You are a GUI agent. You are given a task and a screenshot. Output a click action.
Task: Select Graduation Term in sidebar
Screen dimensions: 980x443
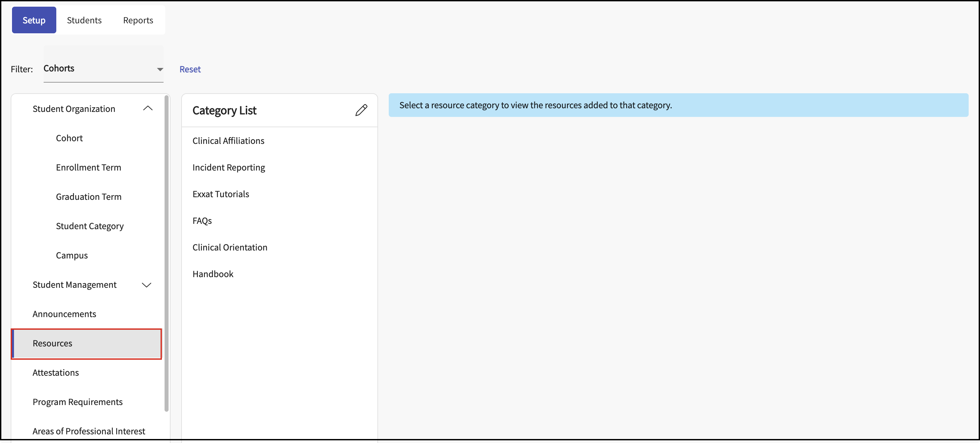pos(89,197)
